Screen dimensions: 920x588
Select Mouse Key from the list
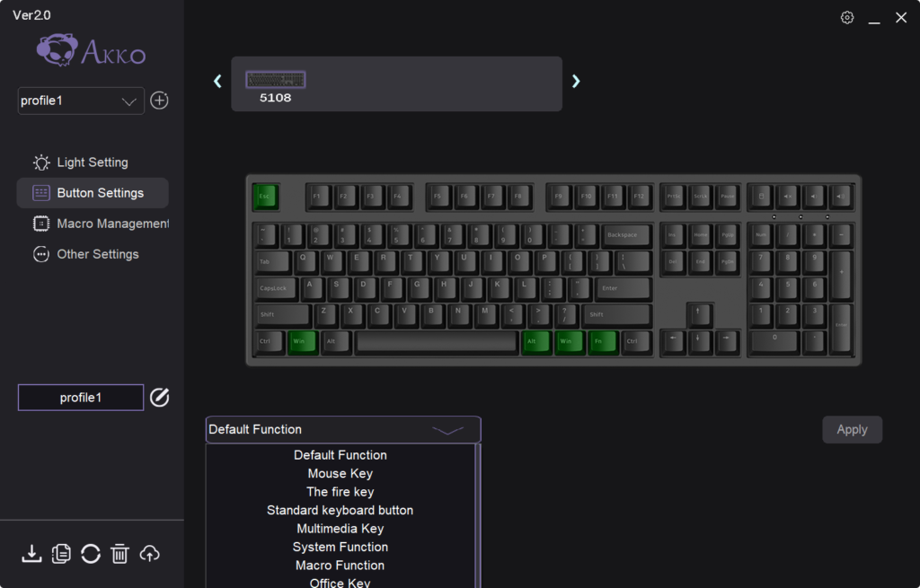(x=341, y=474)
